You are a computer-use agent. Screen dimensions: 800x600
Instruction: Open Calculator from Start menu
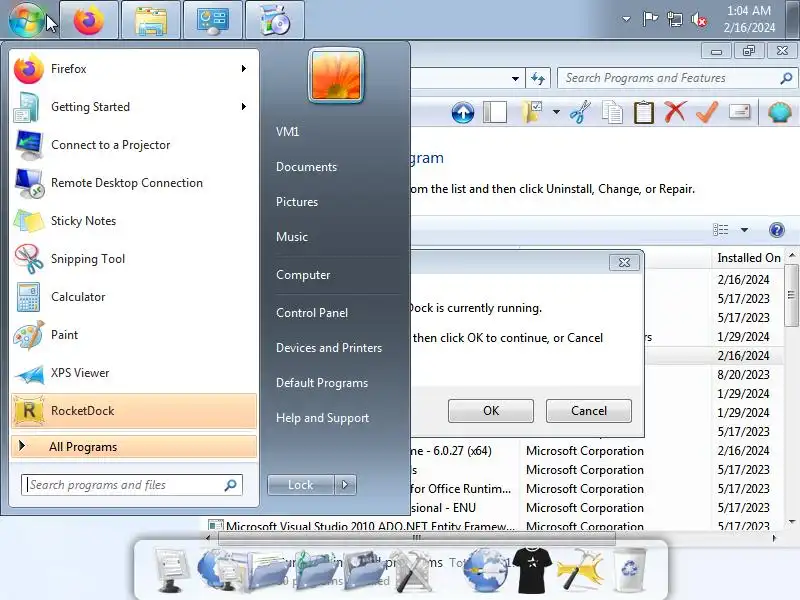[134, 297]
